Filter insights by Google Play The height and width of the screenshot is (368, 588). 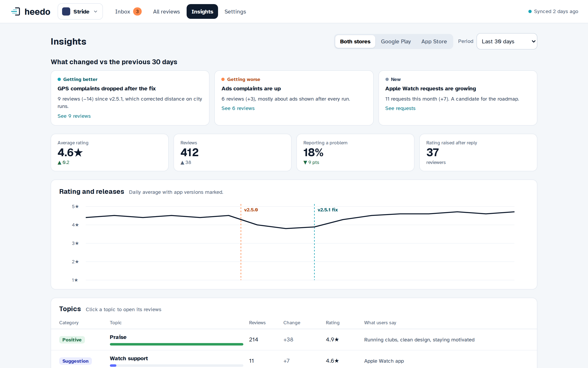pos(396,41)
